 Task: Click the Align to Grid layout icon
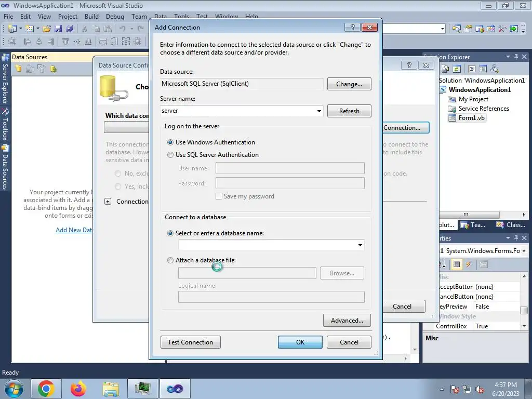pos(12,42)
